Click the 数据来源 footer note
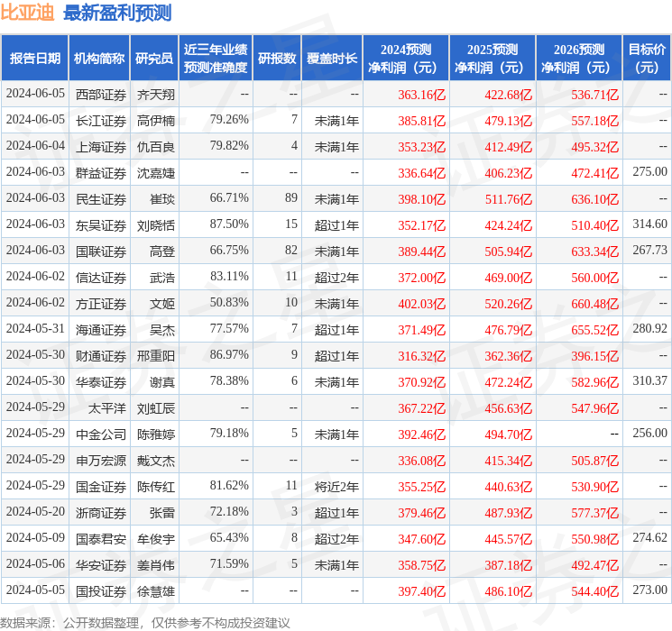 tap(145, 623)
